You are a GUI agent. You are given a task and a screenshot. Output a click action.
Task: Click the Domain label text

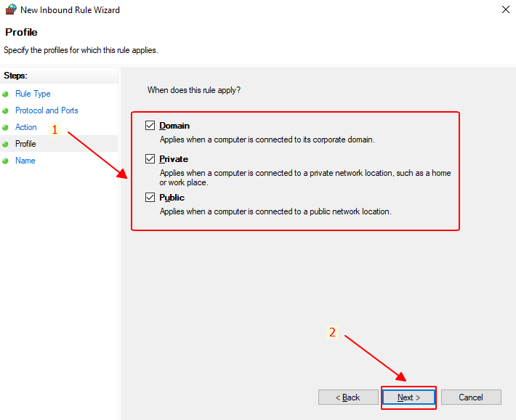tap(174, 126)
